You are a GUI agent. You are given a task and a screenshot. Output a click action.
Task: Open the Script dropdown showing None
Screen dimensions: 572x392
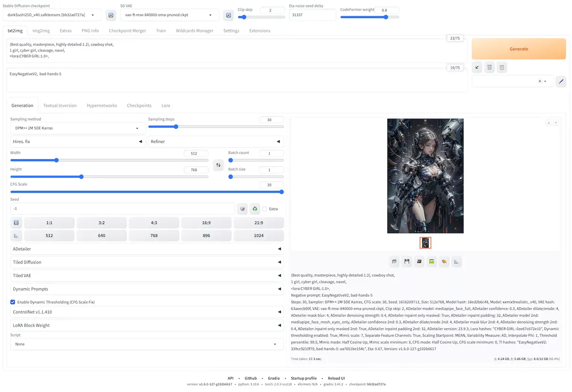[146, 344]
